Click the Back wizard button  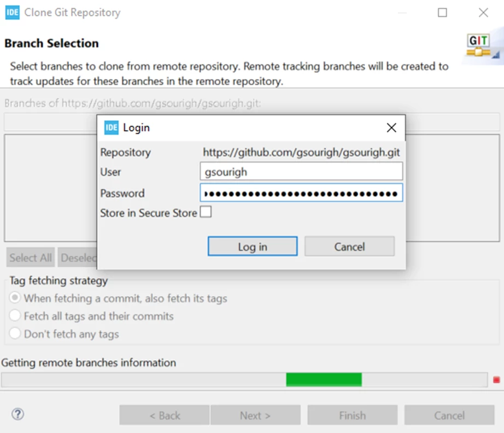[x=165, y=416]
